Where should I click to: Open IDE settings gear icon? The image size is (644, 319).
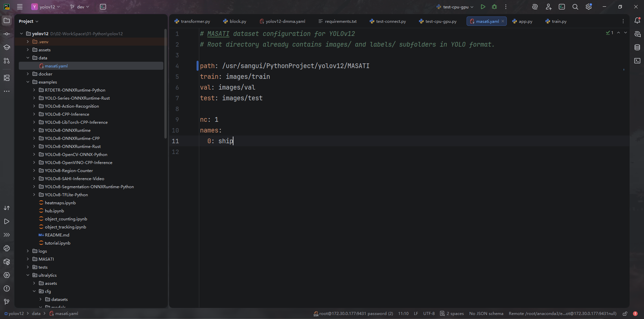(588, 7)
